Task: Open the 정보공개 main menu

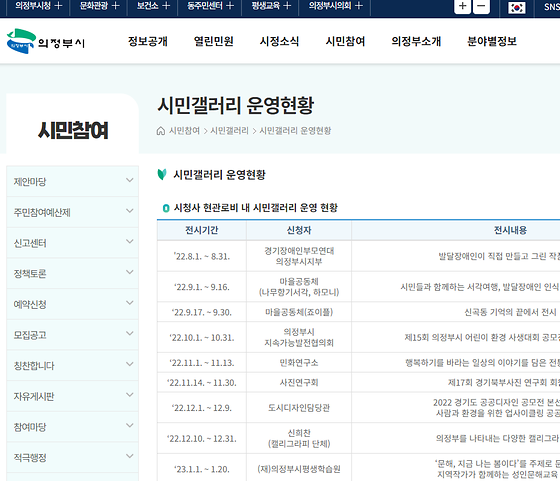Action: click(148, 41)
